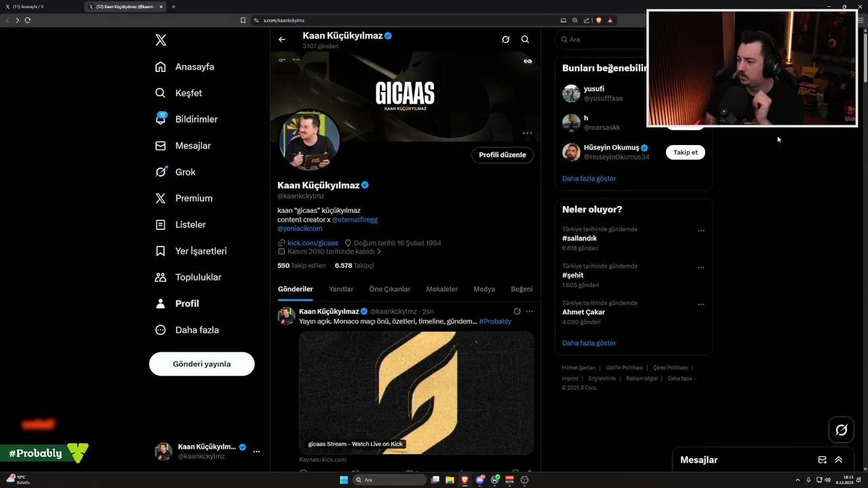The image size is (868, 488).
Task: Open the floating Grok button
Action: (x=842, y=430)
